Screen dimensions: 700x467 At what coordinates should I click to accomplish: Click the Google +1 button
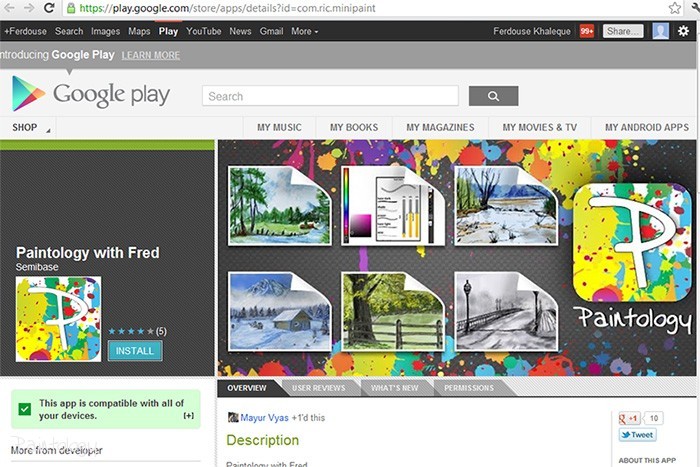tap(629, 418)
